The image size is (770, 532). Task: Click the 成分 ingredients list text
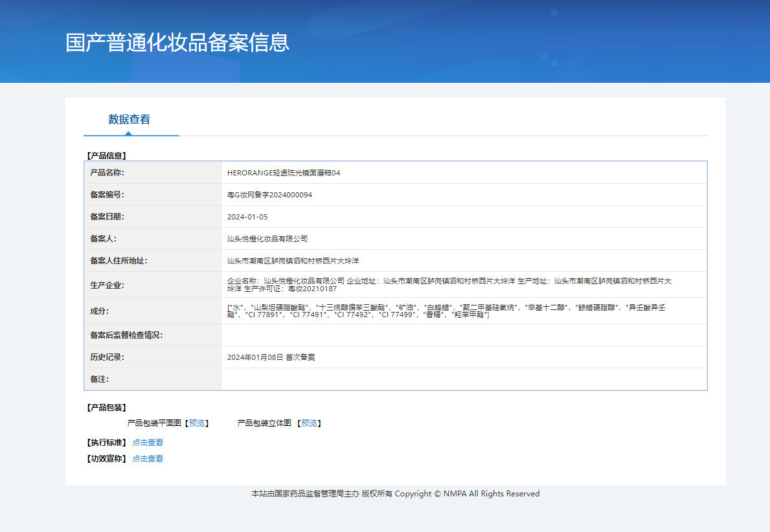[446, 311]
